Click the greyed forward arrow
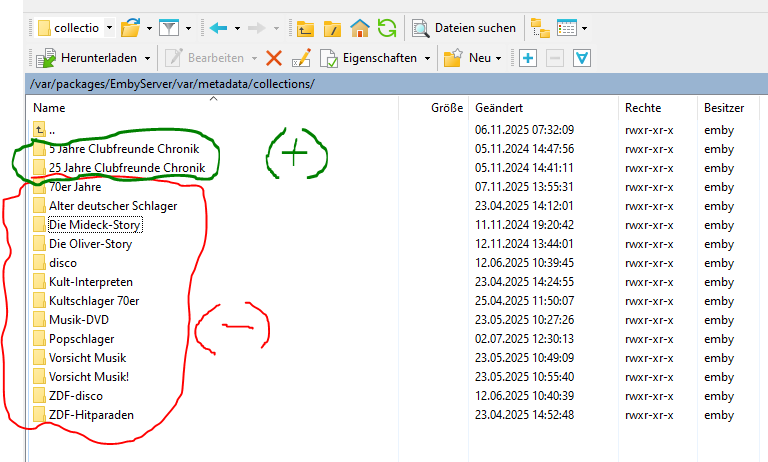This screenshot has width=768, height=462. [x=257, y=28]
